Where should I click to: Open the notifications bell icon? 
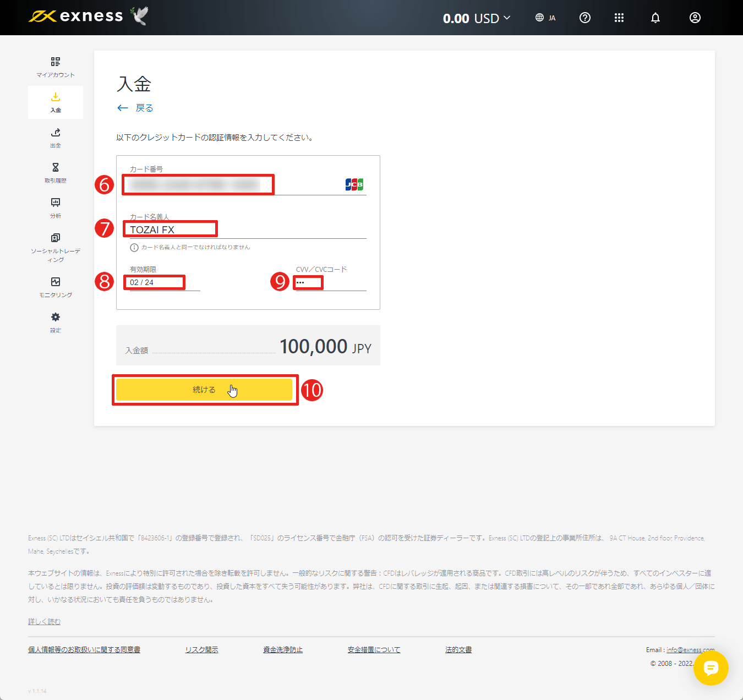[655, 18]
